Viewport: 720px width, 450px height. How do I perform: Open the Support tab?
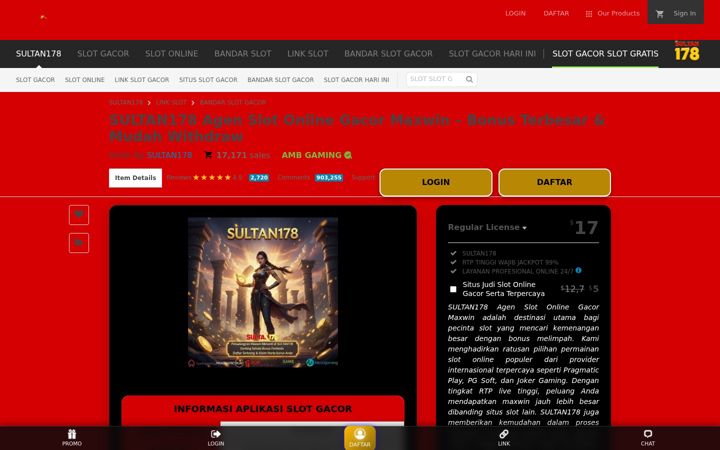tap(363, 178)
